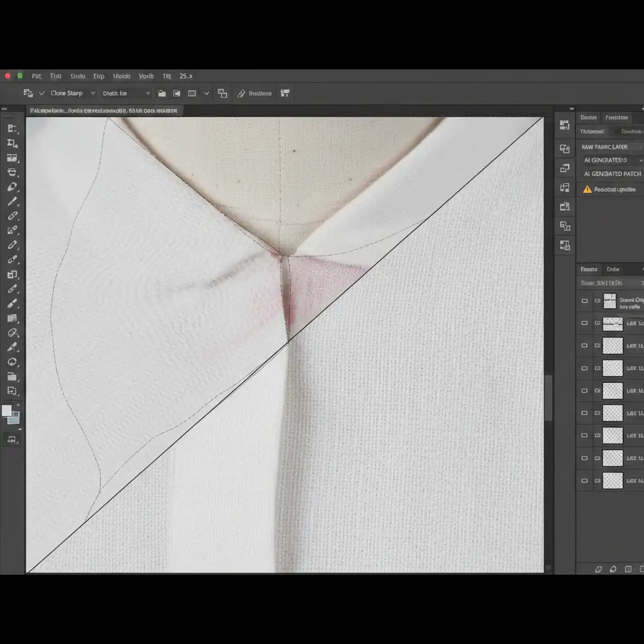The width and height of the screenshot is (644, 644).
Task: Click the eraser icon in the options bar
Action: pos(241,94)
